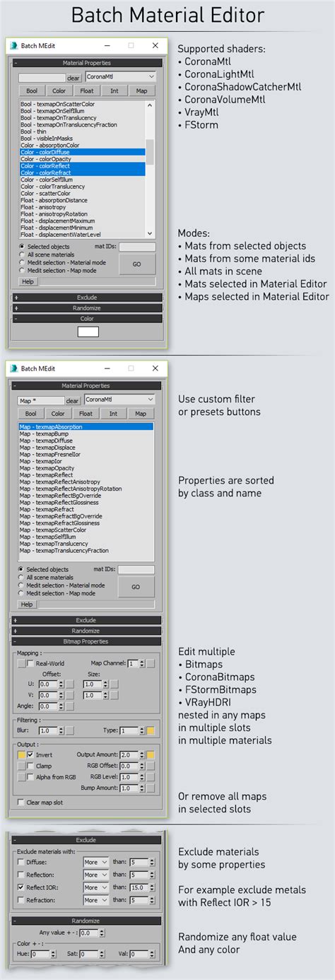Enable the Clamp checkbox
Image resolution: width=335 pixels, height=980 pixels.
[x=30, y=766]
